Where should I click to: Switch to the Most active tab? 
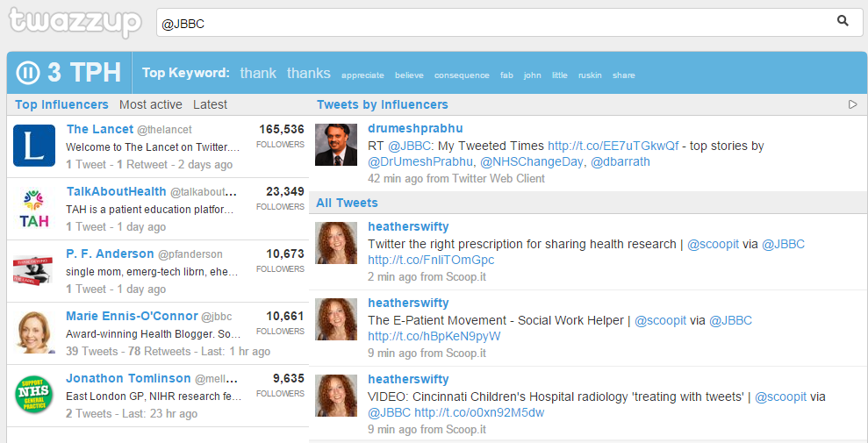click(x=151, y=104)
